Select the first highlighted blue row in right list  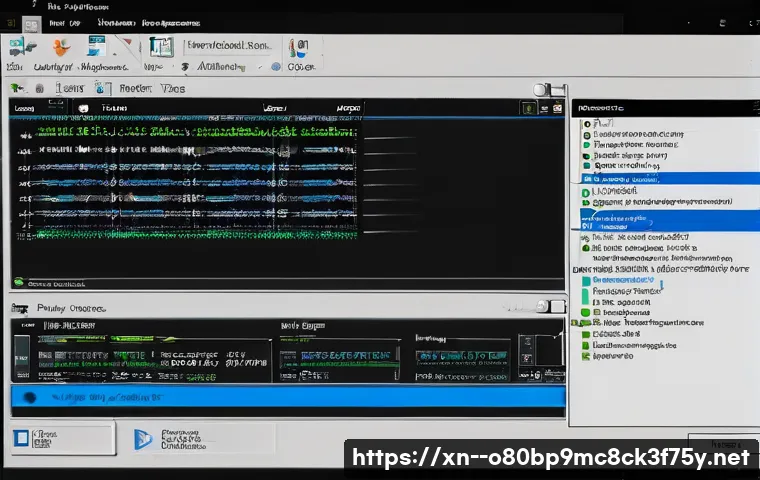click(x=670, y=178)
